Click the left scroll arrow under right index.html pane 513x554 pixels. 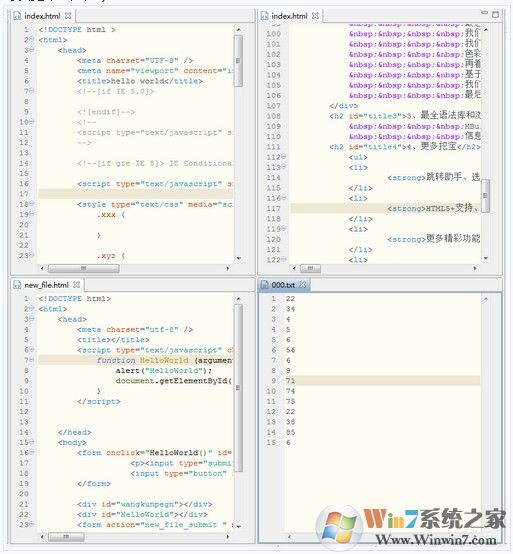[x=294, y=269]
